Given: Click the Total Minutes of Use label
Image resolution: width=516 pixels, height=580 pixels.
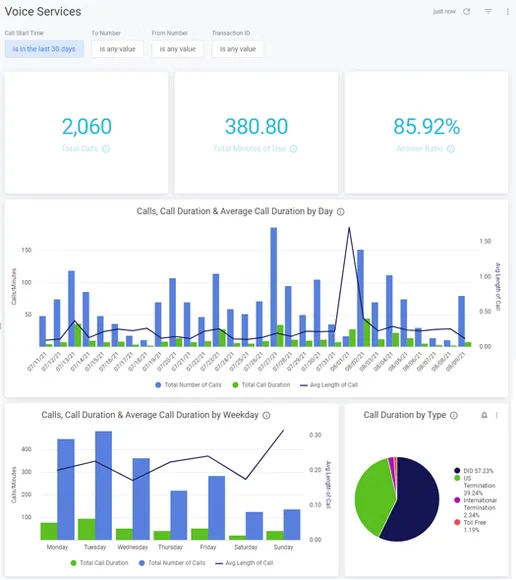Looking at the screenshot, I should (x=250, y=149).
